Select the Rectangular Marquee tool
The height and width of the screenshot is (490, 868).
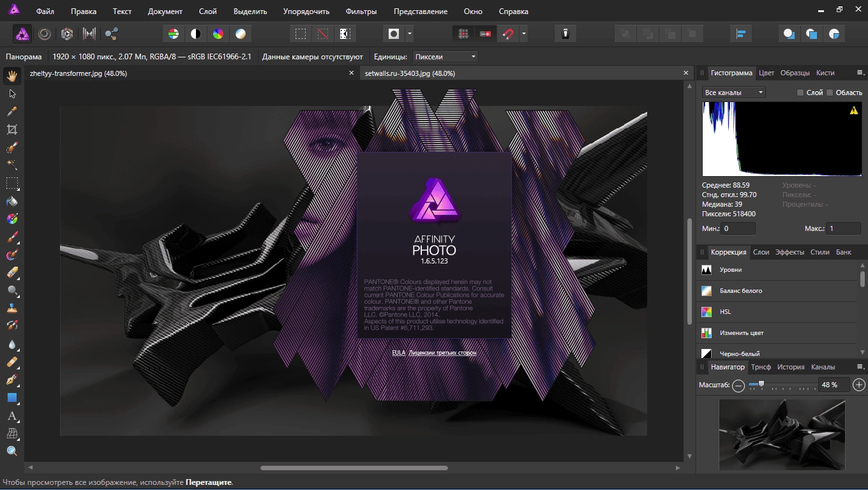(12, 183)
